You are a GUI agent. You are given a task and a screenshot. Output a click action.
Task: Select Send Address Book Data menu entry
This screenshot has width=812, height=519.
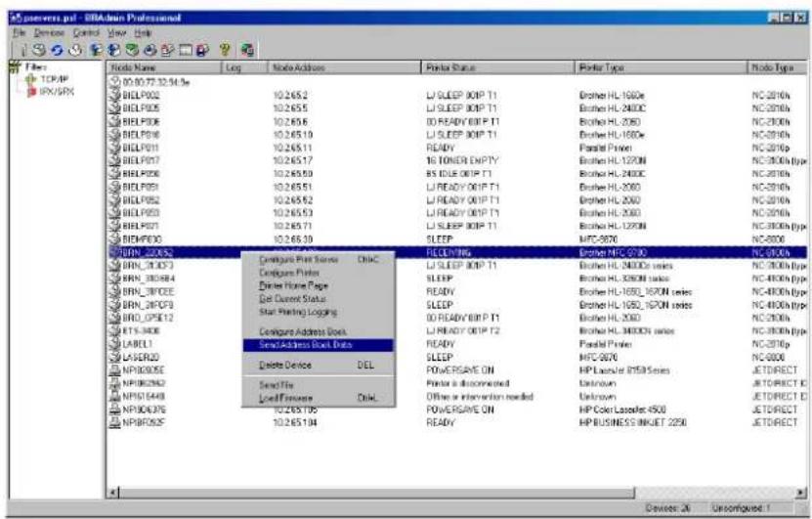(318, 344)
